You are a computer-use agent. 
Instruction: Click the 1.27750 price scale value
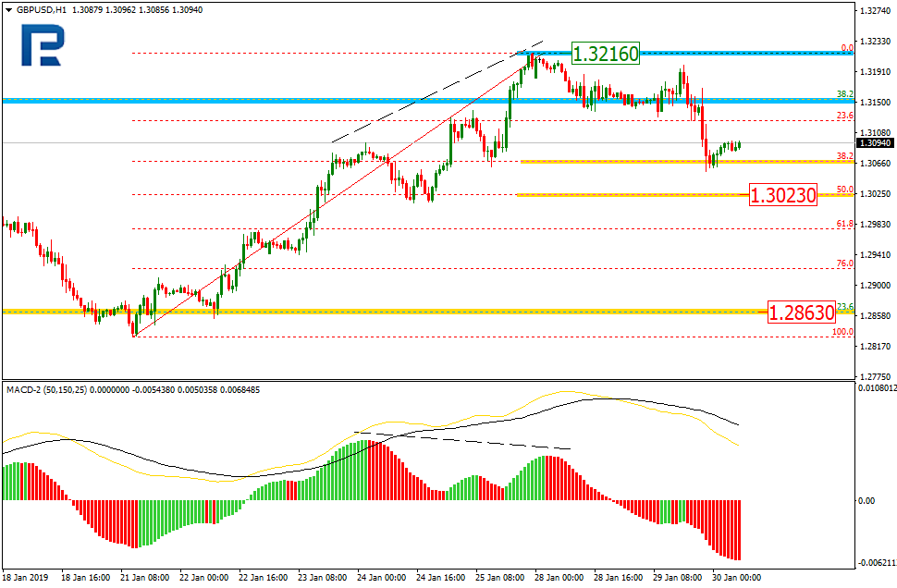pyautogui.click(x=875, y=376)
